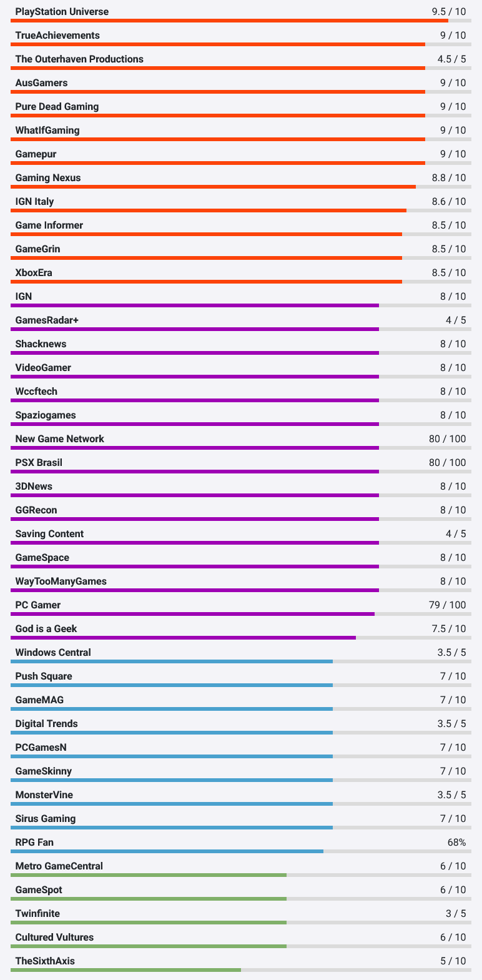Select the Gaming Nexus outlet link
Screen dimensions: 482x980
tap(48, 178)
